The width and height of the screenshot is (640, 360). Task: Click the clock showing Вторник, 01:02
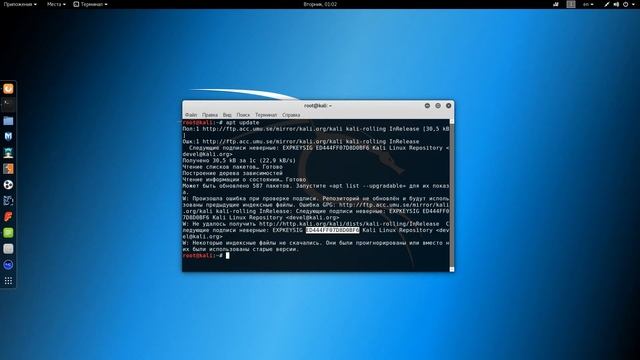(320, 4)
